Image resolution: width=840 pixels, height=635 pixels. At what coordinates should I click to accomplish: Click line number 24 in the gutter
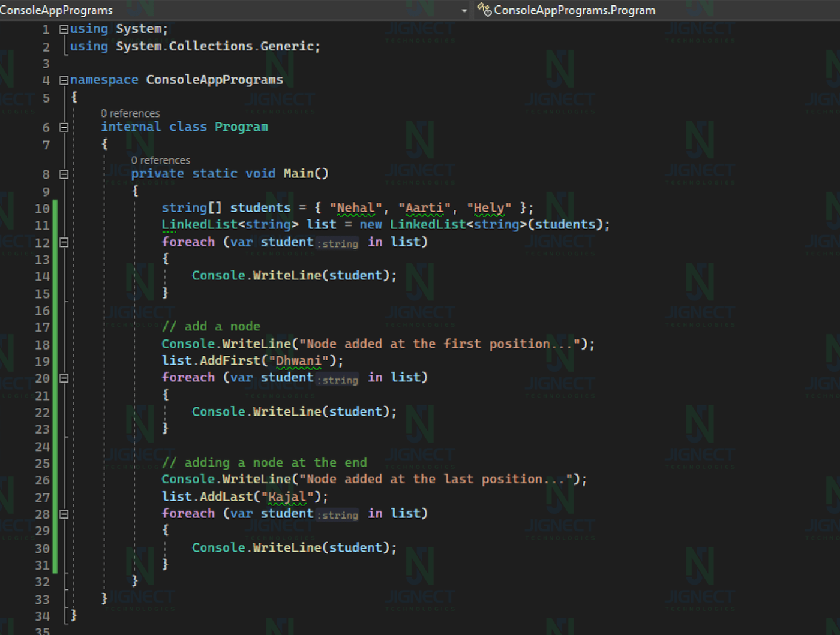(42, 447)
